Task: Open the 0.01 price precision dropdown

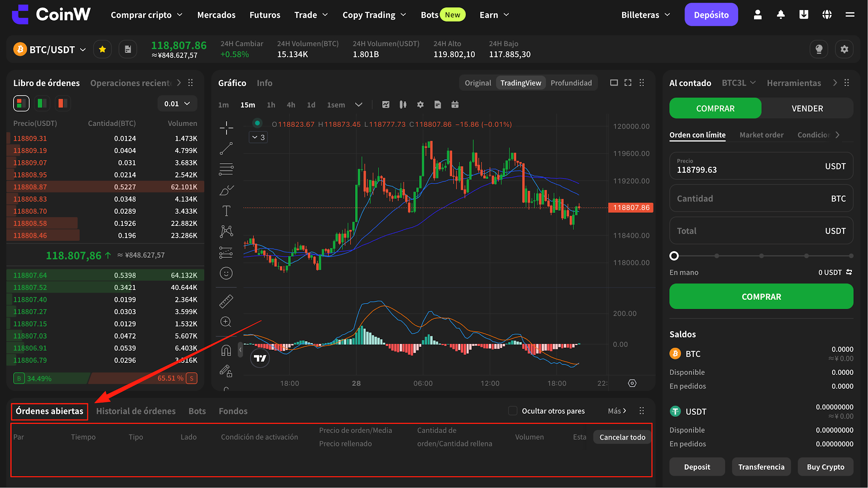Action: point(177,104)
